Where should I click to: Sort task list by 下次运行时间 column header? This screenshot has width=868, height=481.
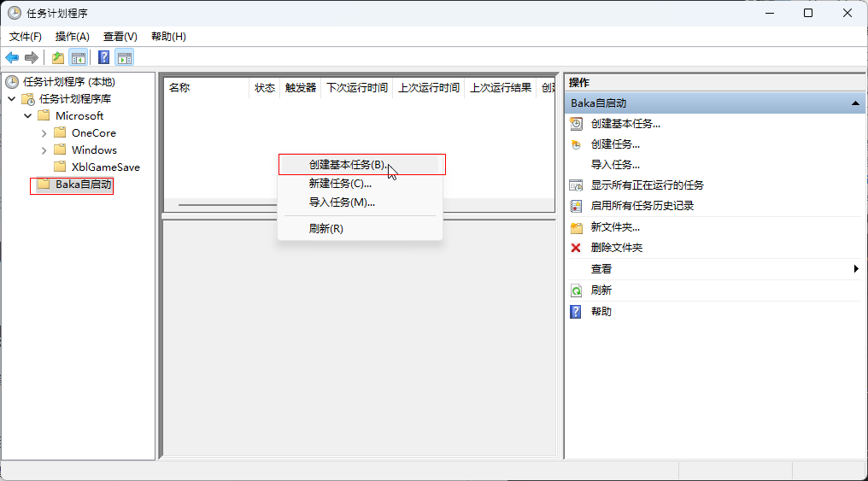coord(356,88)
